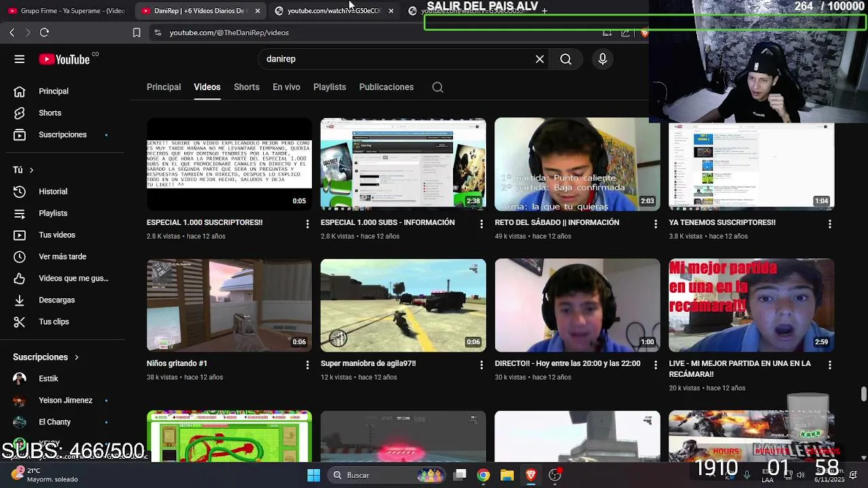Click the search magnifier button

tap(566, 59)
